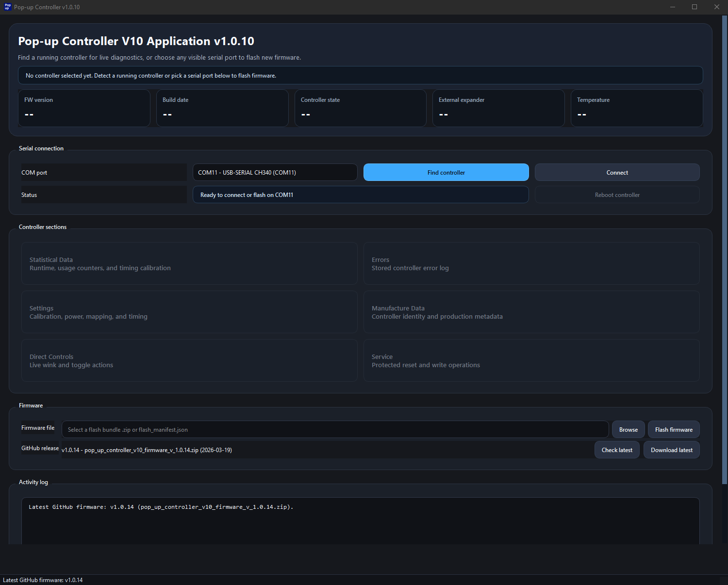Open the Manufacture Data section

pos(531,312)
